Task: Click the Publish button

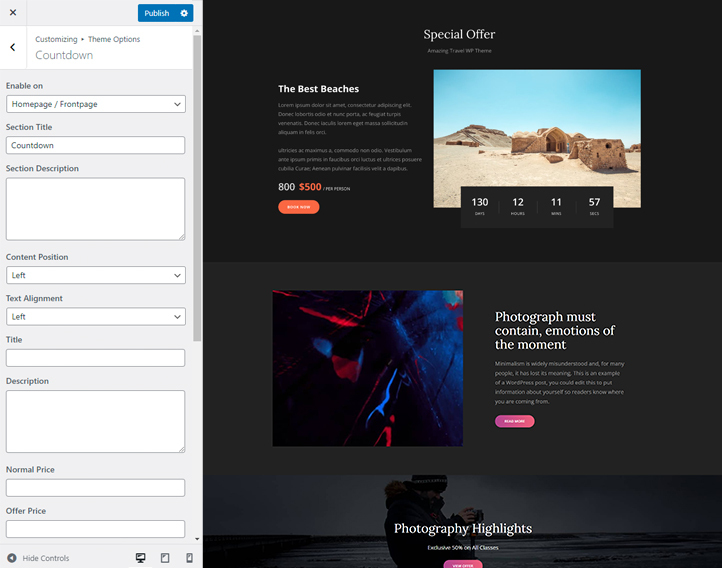Action: coord(157,13)
